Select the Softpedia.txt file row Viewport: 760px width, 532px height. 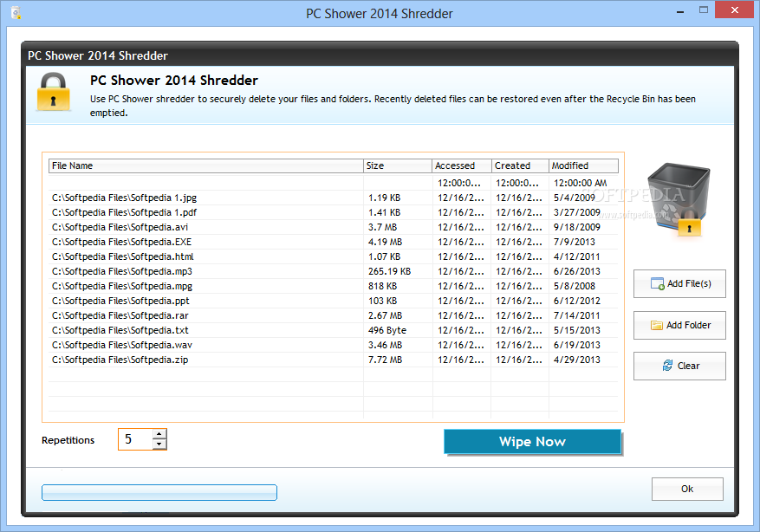(334, 330)
